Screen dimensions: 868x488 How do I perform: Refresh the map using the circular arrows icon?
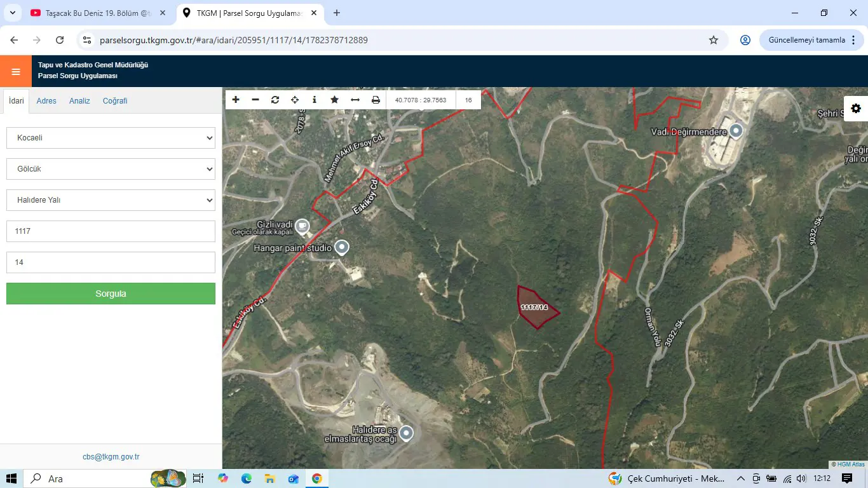[275, 100]
